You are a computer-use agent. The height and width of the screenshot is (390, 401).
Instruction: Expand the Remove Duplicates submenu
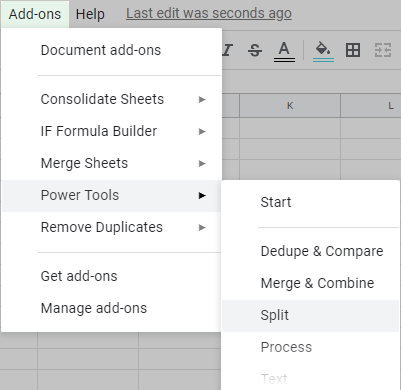[111, 227]
